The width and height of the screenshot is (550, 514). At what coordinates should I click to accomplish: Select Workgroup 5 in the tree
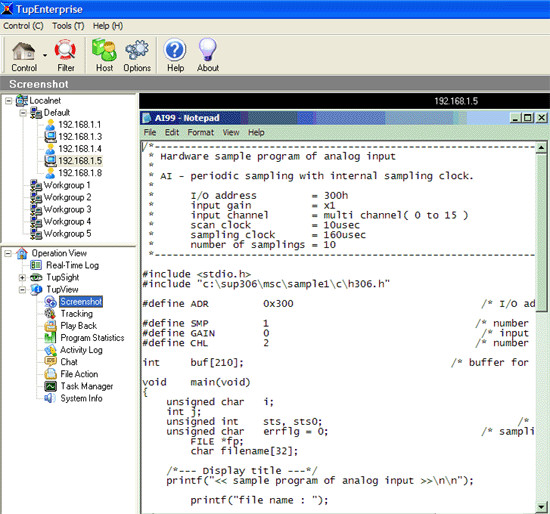tap(67, 234)
